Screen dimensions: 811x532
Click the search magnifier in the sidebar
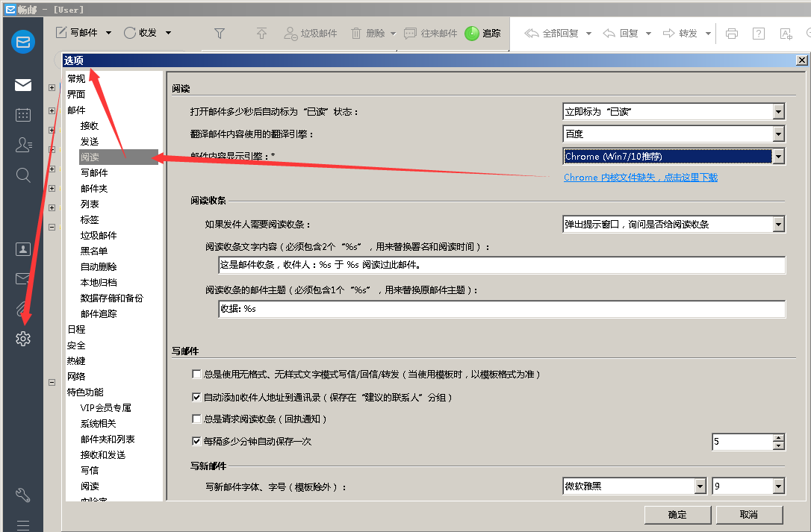(22, 175)
